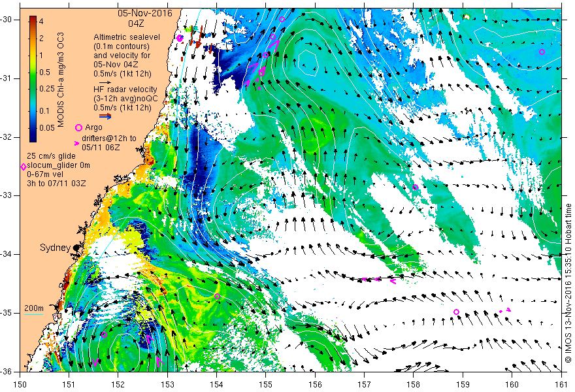Click the color bar value "0.25"
This screenshot has width=575, height=392.
[47, 89]
